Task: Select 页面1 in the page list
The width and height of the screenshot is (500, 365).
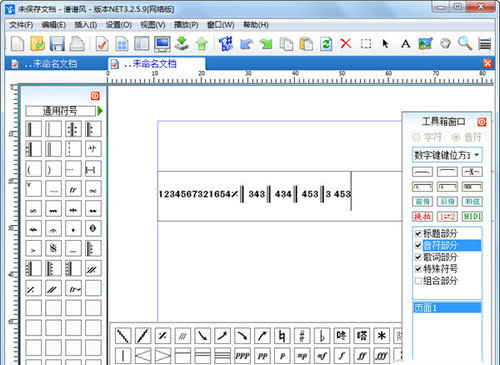Action: pyautogui.click(x=447, y=308)
